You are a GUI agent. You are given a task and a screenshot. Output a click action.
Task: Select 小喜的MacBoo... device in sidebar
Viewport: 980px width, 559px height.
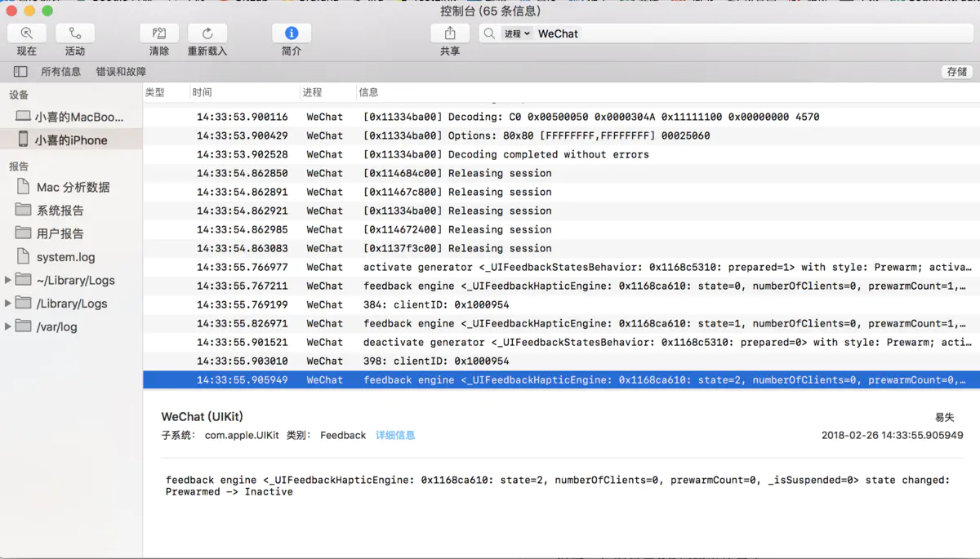click(x=71, y=117)
